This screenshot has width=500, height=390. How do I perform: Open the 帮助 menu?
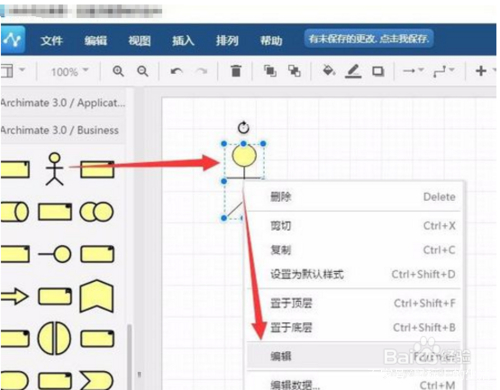tap(271, 41)
